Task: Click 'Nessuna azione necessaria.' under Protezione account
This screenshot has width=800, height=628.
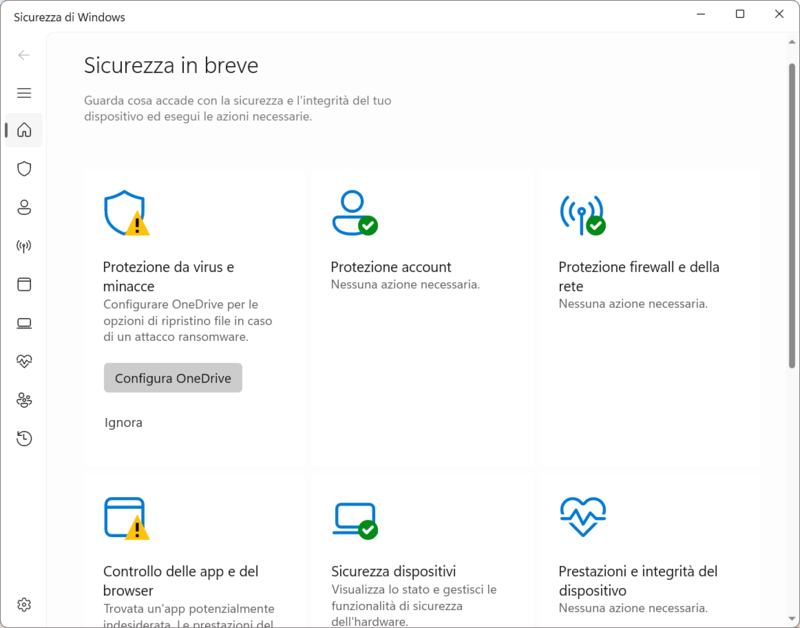Action: click(405, 284)
